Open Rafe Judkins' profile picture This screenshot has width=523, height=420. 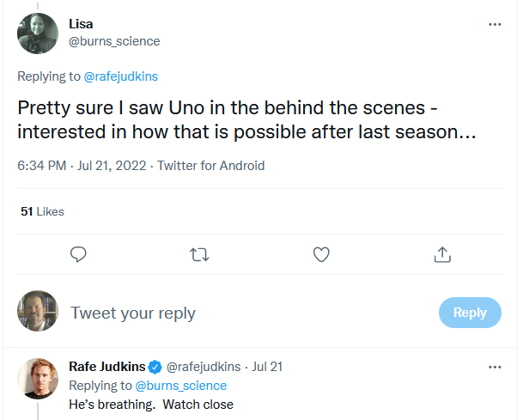pyautogui.click(x=38, y=378)
